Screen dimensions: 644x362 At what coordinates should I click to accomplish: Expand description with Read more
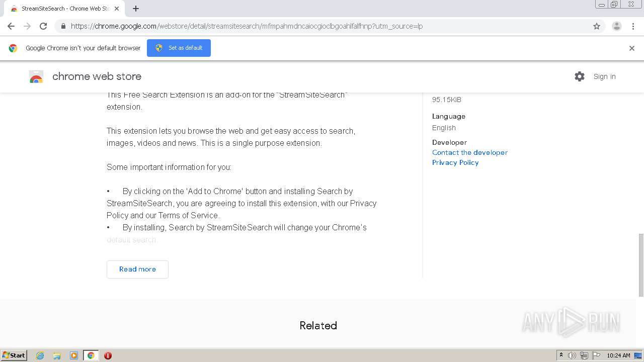[137, 269]
